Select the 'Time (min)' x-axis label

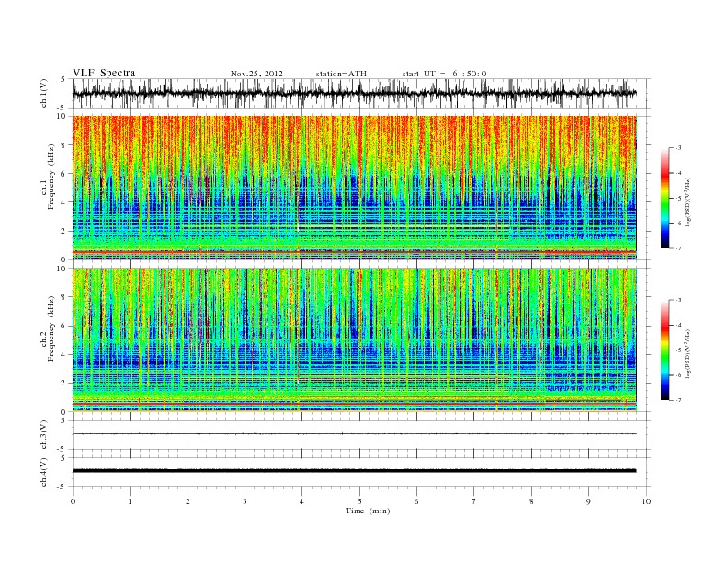point(368,511)
